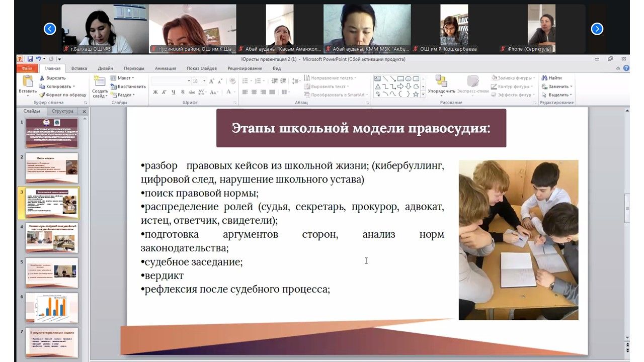Open PowerPoint help question mark icon

626,68
